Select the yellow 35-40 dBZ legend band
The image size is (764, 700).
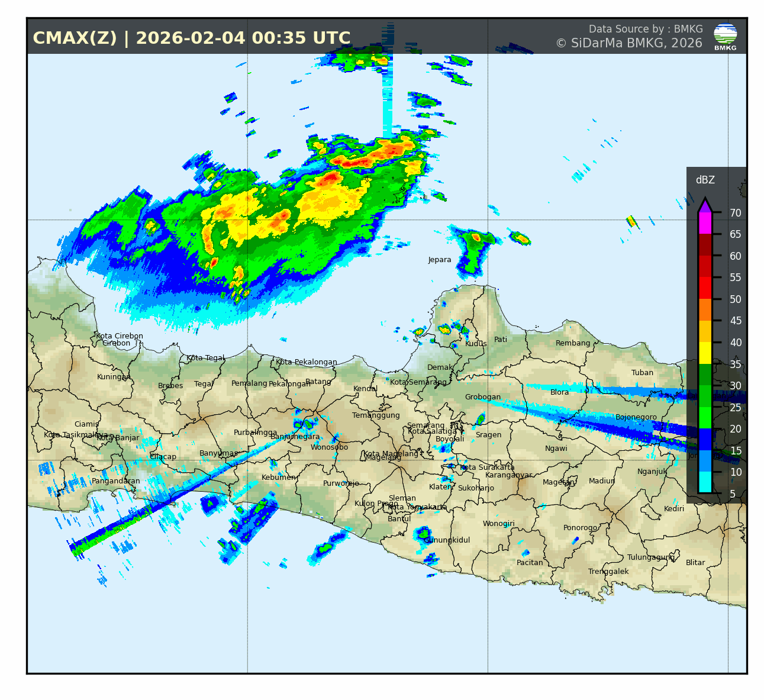click(x=705, y=353)
